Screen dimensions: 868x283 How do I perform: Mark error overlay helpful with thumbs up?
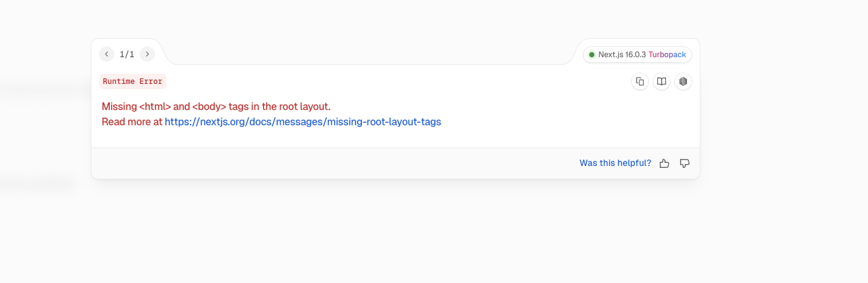[664, 163]
